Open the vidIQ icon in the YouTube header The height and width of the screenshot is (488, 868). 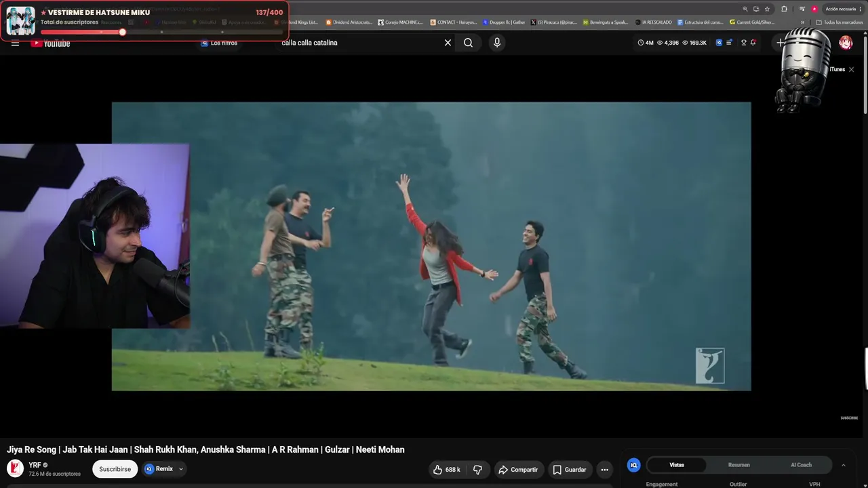(719, 43)
